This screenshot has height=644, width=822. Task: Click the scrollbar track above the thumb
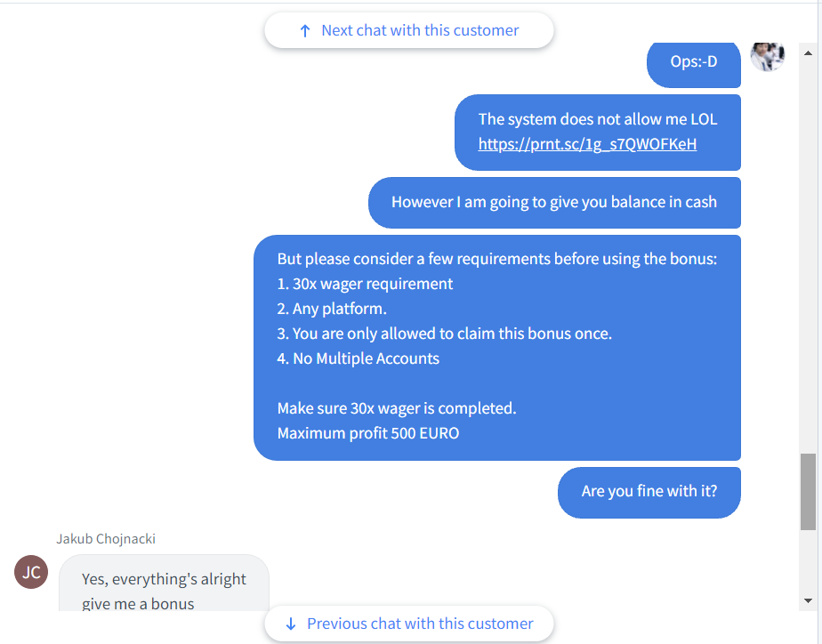point(808,257)
